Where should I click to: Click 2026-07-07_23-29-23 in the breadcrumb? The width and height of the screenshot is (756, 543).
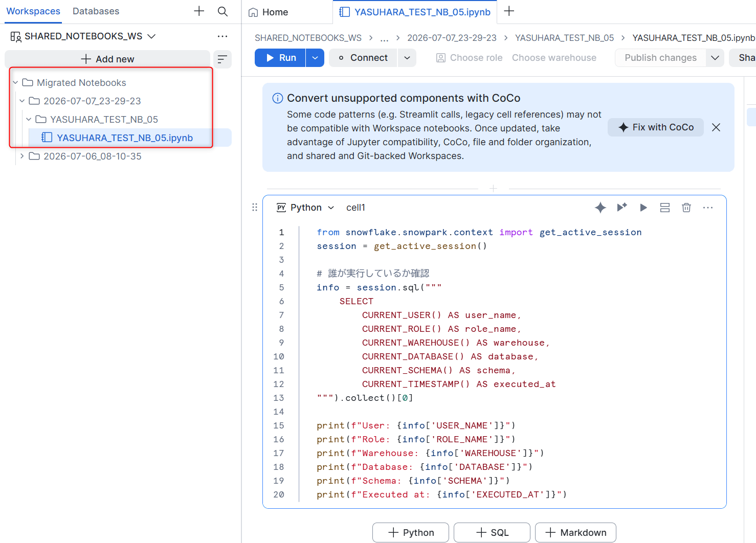point(452,38)
